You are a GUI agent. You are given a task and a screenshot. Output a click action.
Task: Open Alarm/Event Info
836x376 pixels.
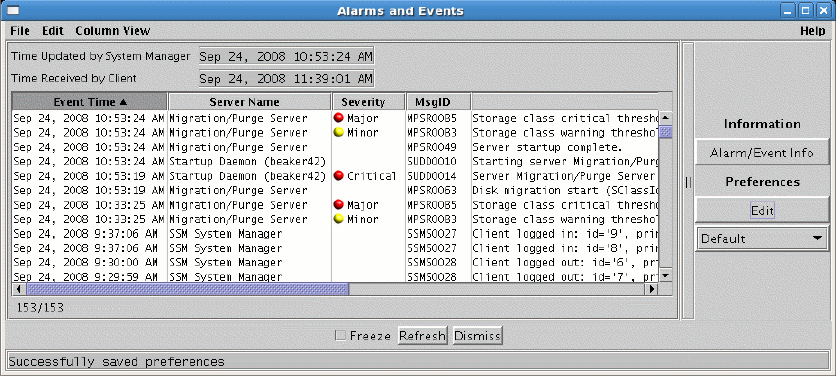(x=762, y=153)
